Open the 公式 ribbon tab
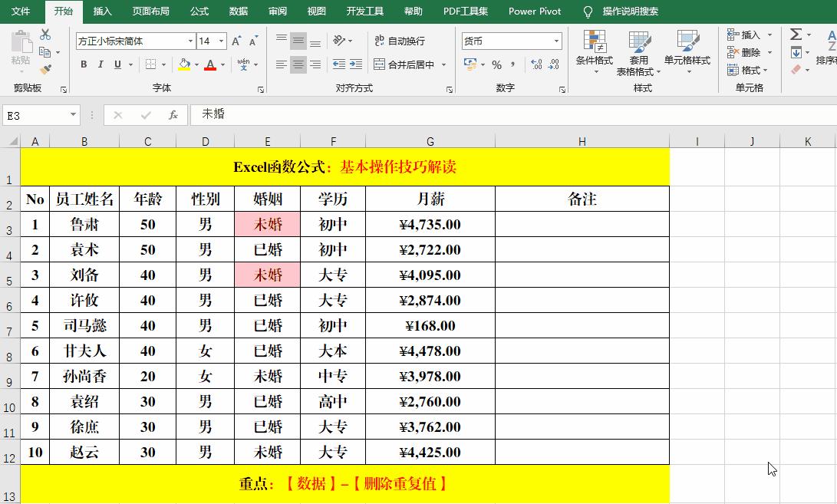 click(x=199, y=12)
